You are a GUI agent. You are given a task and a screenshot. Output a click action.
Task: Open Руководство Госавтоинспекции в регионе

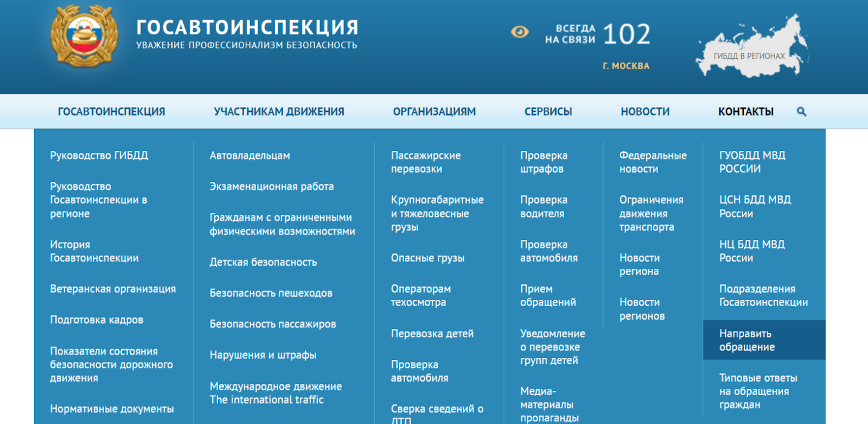click(99, 200)
